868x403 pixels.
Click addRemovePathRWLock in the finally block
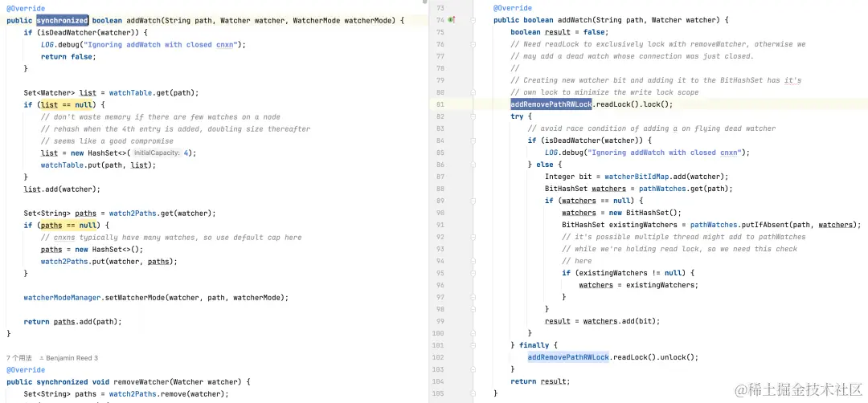click(568, 357)
